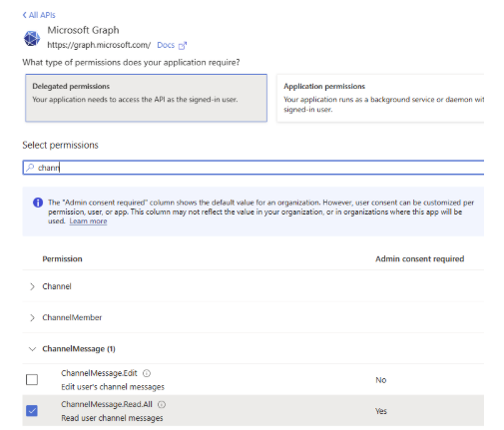Screen dimensions: 504x430
Task: Select the Delegated permissions option
Action: (146, 98)
